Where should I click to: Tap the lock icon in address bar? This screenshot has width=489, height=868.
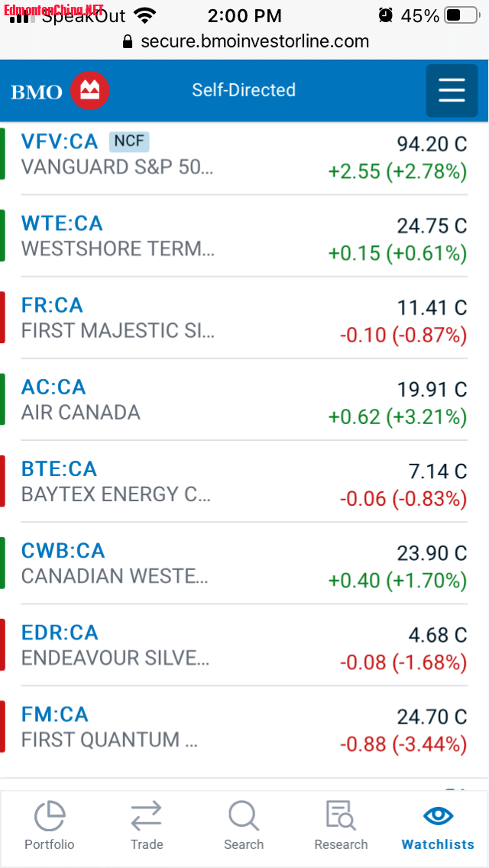coord(128,42)
